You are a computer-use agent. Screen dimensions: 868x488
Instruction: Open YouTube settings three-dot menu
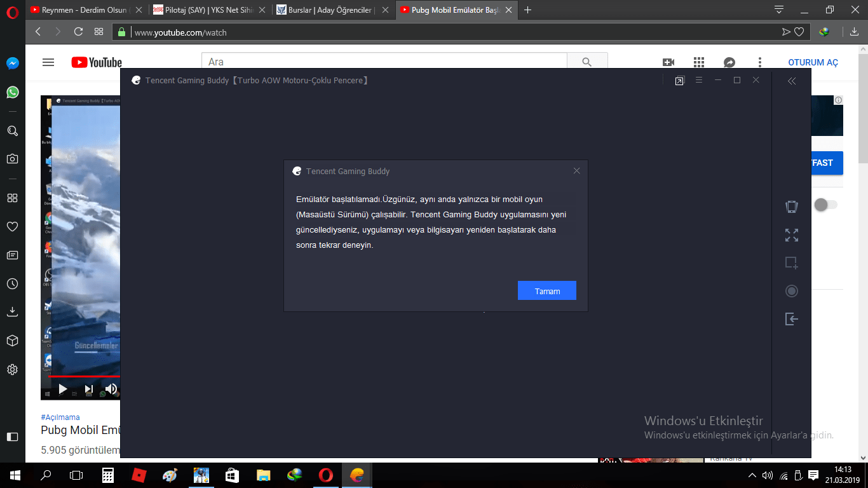(760, 62)
